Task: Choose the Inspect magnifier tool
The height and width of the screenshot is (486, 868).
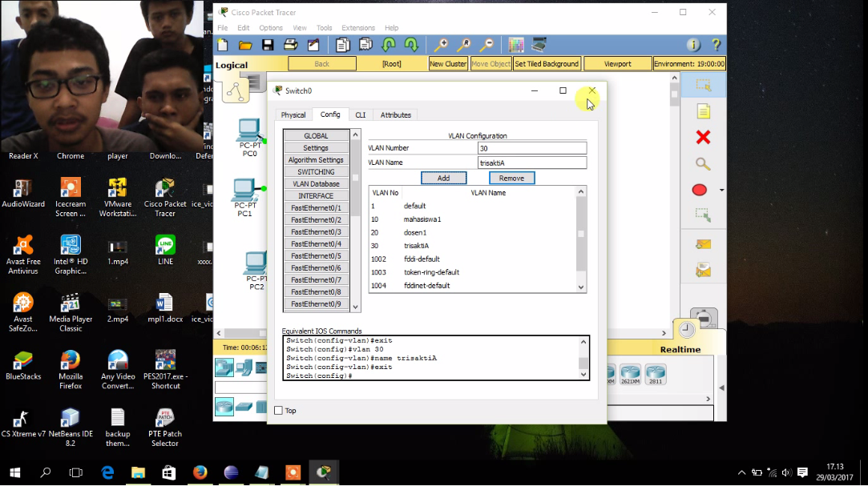Action: pyautogui.click(x=703, y=163)
